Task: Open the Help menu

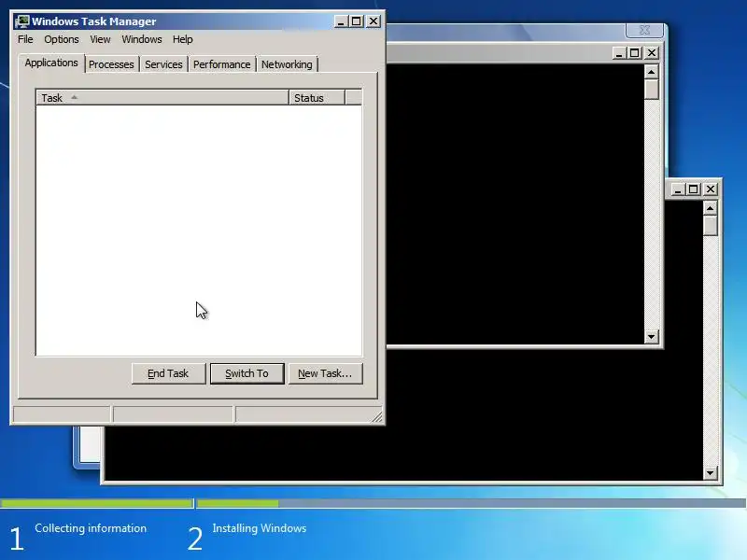Action: point(182,39)
